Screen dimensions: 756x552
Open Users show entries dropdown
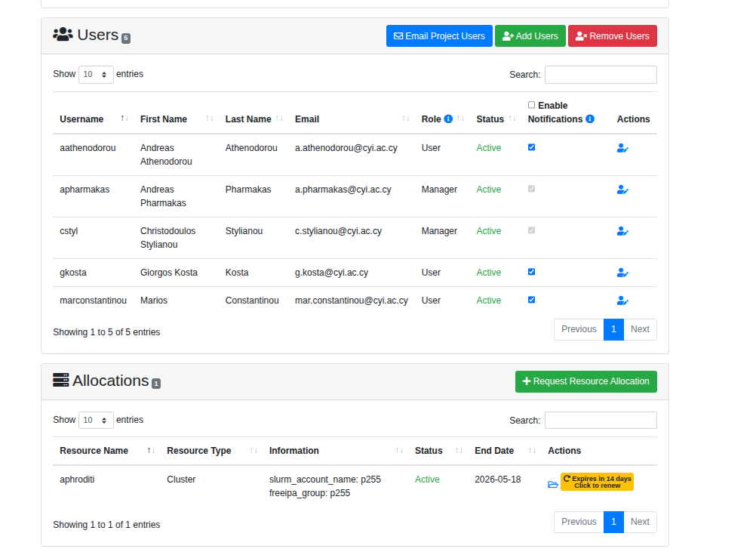click(96, 74)
